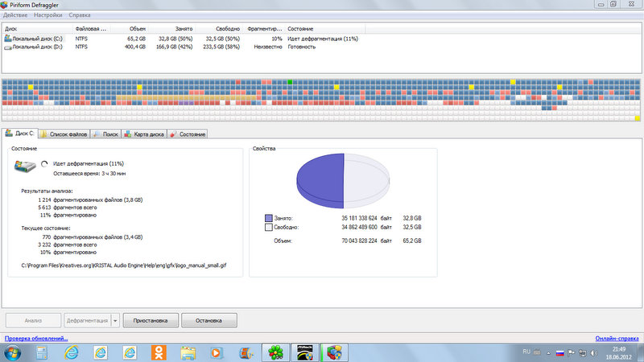Screen dimensions: 644x362
Task: Sort by the Фрагментир... column header
Action: click(x=264, y=29)
